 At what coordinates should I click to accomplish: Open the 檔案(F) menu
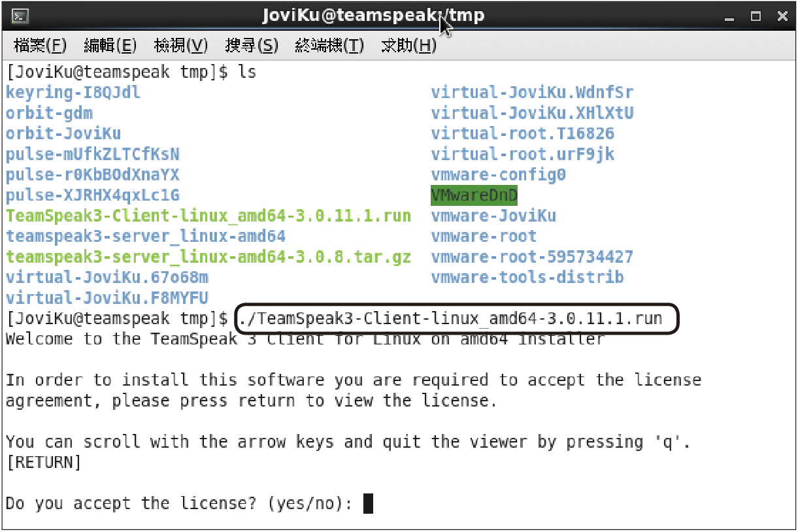(41, 46)
